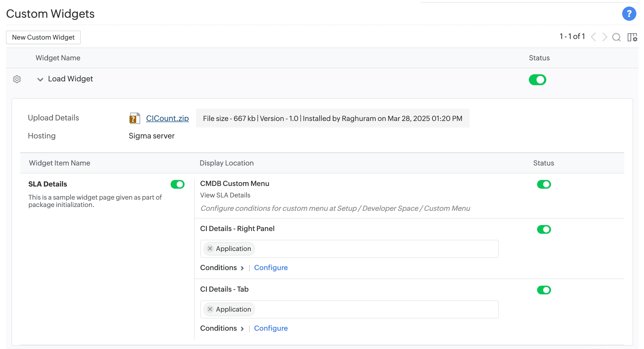Image resolution: width=644 pixels, height=349 pixels.
Task: Click the previous page navigation arrow
Action: coord(594,37)
